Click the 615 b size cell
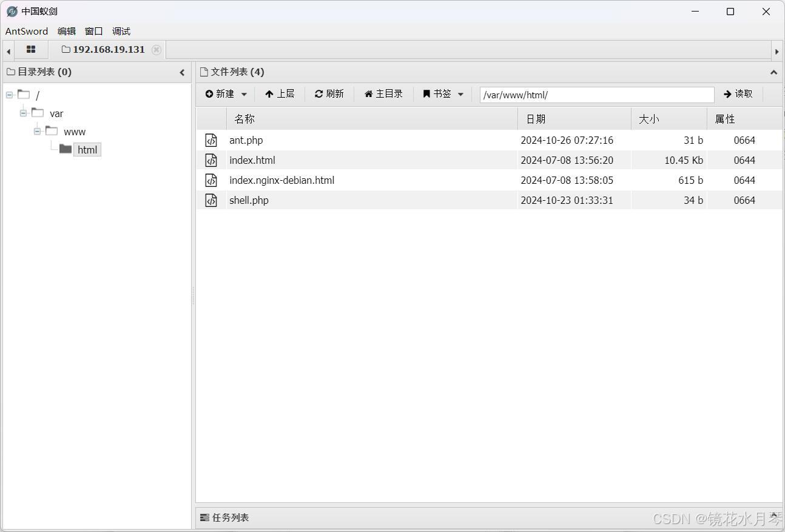The height and width of the screenshot is (532, 785). click(691, 180)
